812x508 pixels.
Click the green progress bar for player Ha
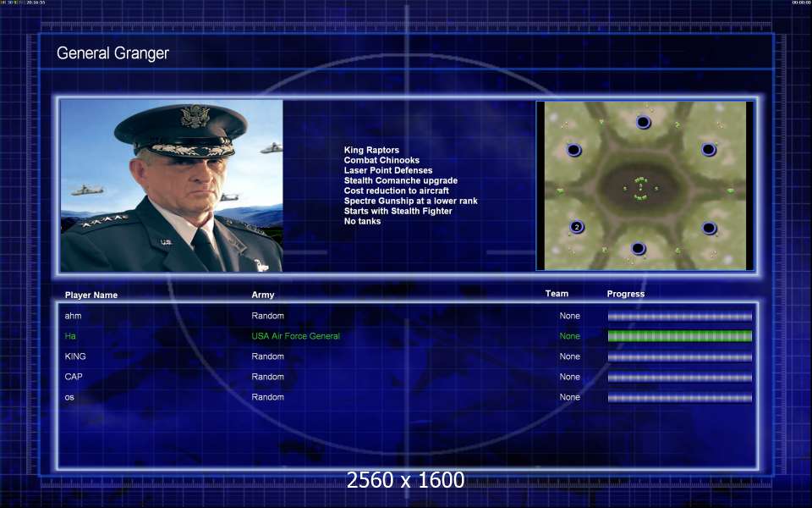[679, 336]
